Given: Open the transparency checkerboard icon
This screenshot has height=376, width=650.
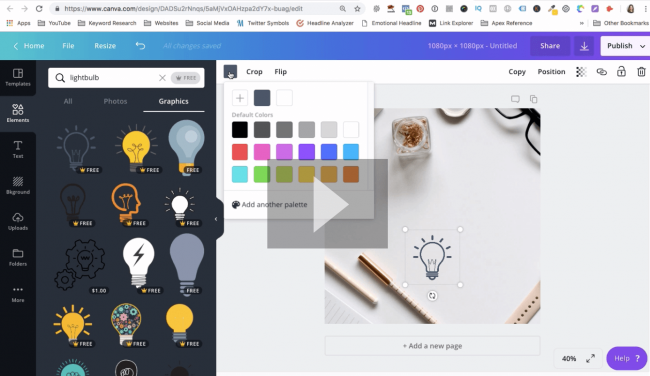Looking at the screenshot, I should click(581, 72).
